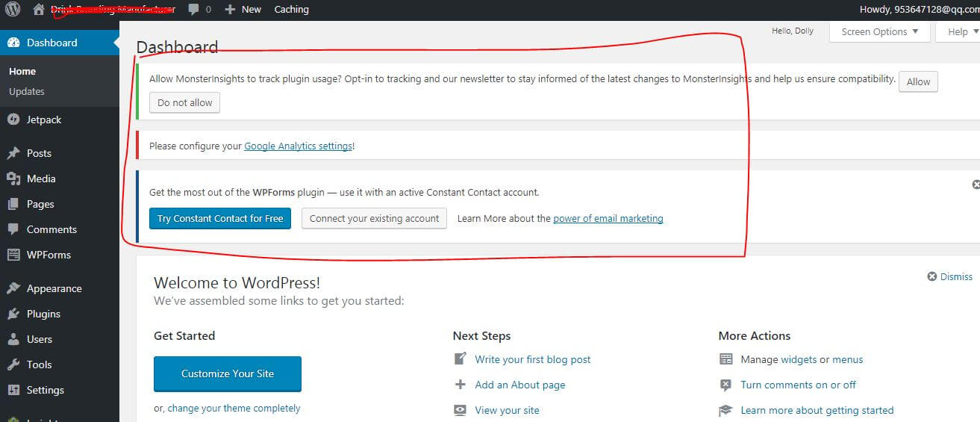
Task: Click the WPForms icon in sidebar
Action: 13,255
